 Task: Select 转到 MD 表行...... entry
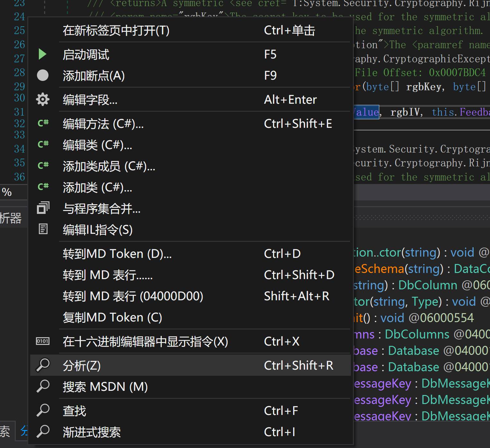(190, 275)
